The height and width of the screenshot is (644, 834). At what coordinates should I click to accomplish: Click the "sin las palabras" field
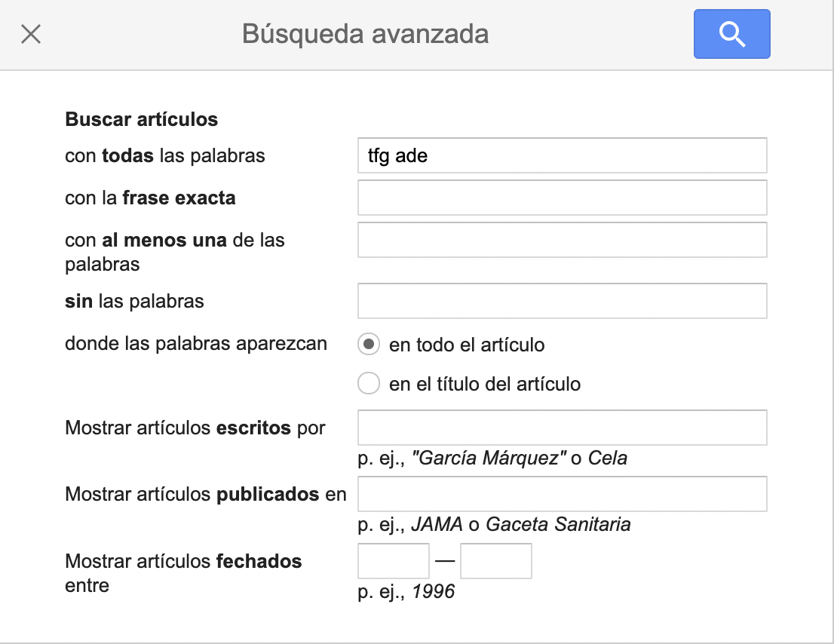pyautogui.click(x=562, y=300)
